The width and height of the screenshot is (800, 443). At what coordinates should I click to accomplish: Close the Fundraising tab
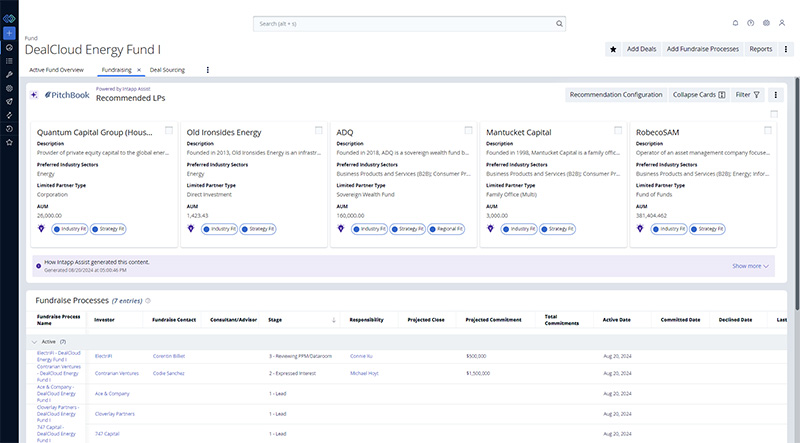click(139, 70)
